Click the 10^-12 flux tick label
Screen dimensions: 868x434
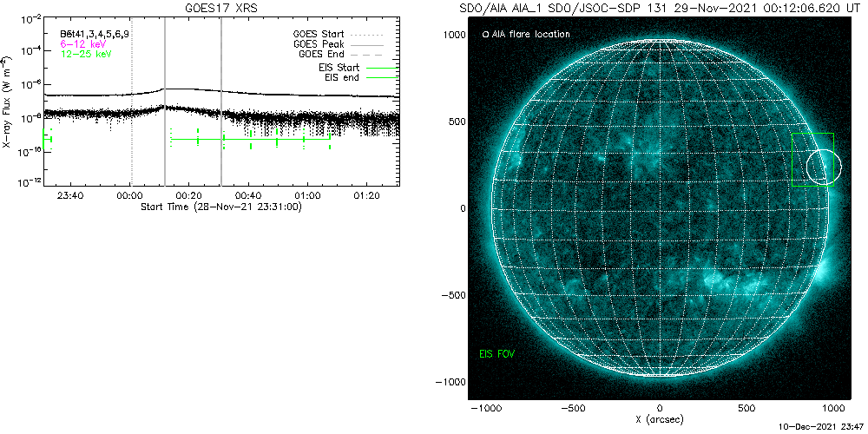pyautogui.click(x=29, y=182)
